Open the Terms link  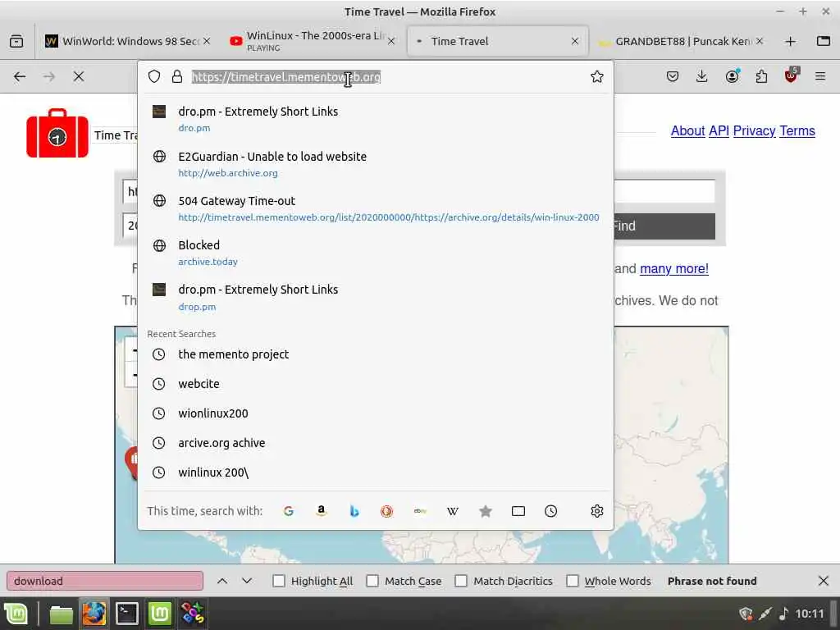click(797, 130)
